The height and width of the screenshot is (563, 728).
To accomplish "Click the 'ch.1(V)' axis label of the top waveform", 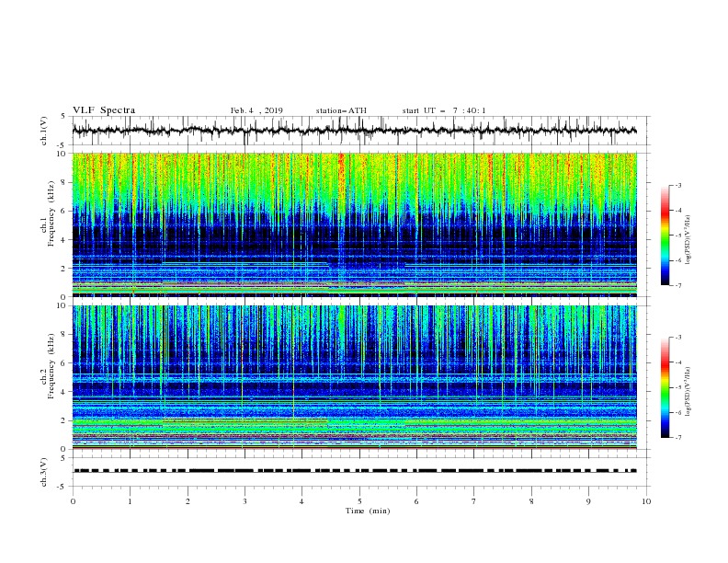I will [x=44, y=131].
